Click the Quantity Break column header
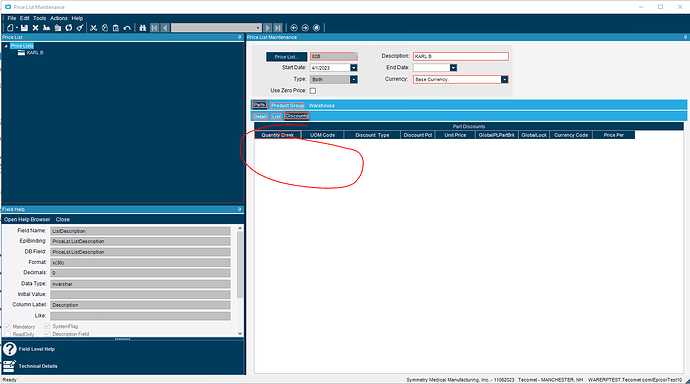This screenshot has width=690, height=384. pos(278,135)
